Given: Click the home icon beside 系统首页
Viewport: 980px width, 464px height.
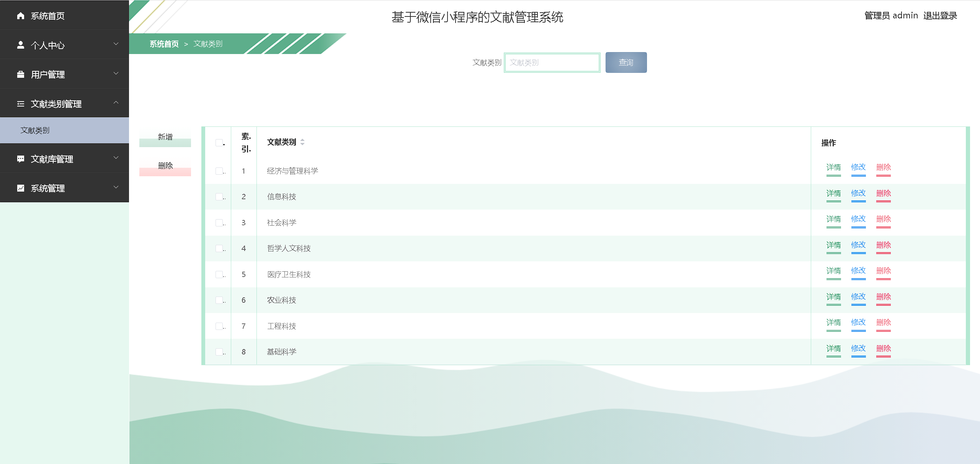Looking at the screenshot, I should tap(21, 16).
